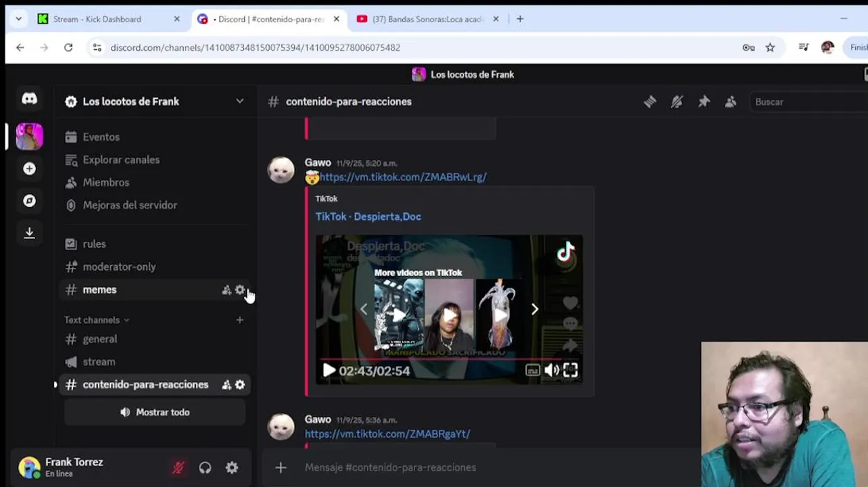
Task: Show previous TikTok video suggestions arrow
Action: click(364, 309)
